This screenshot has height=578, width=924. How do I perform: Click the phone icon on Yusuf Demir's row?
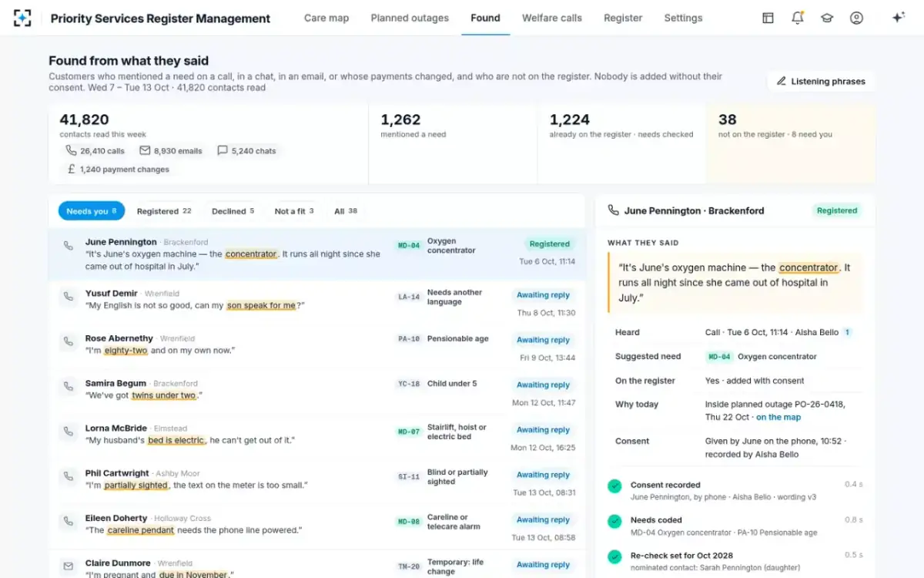(69, 296)
